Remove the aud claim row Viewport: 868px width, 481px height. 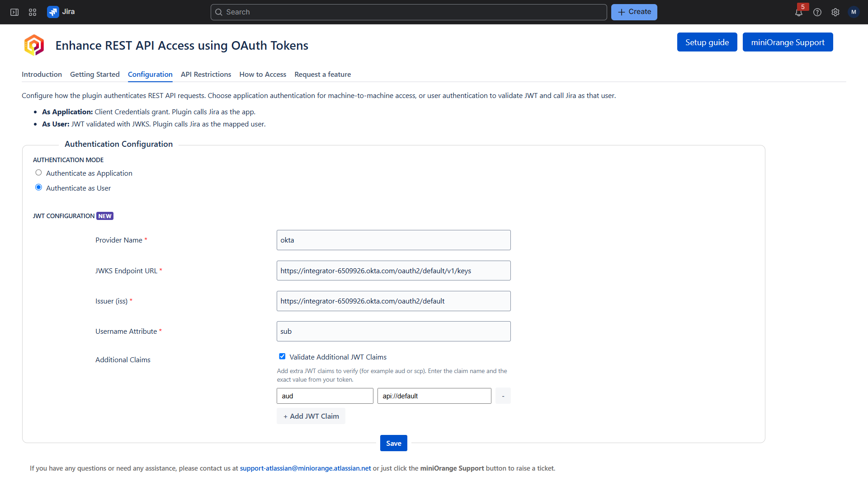click(x=503, y=396)
